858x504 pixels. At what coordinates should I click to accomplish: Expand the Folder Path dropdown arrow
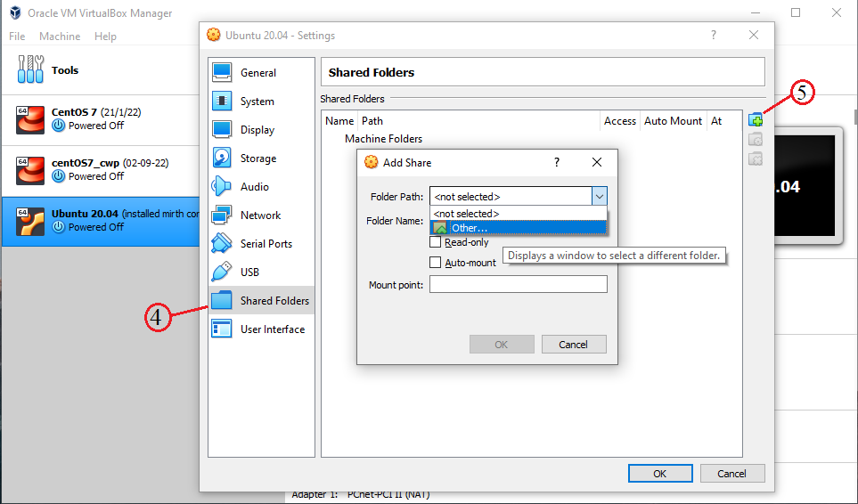tap(600, 196)
